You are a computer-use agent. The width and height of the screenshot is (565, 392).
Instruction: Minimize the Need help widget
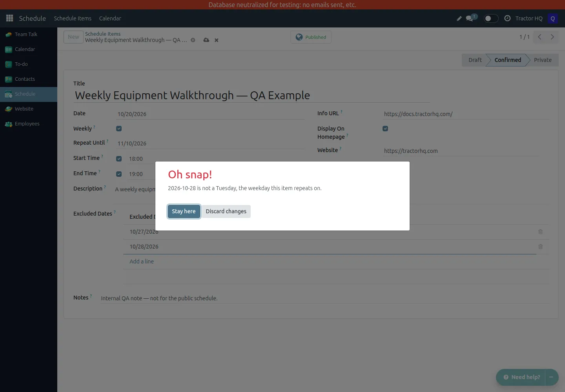click(551, 377)
